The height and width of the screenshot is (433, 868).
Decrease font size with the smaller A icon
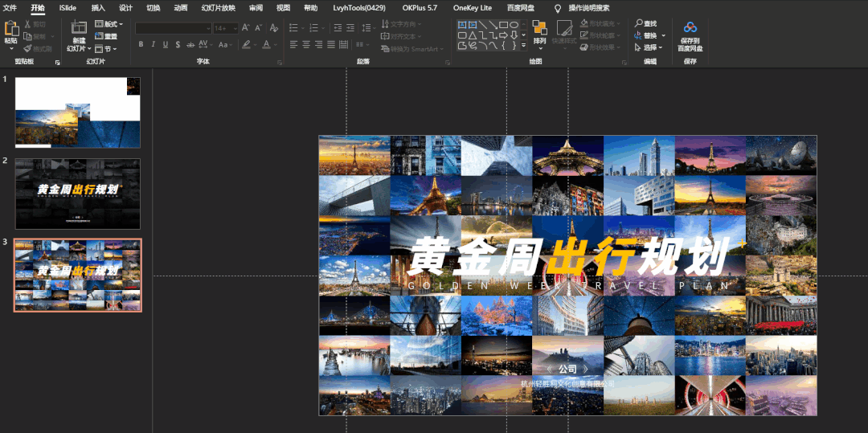[x=259, y=27]
